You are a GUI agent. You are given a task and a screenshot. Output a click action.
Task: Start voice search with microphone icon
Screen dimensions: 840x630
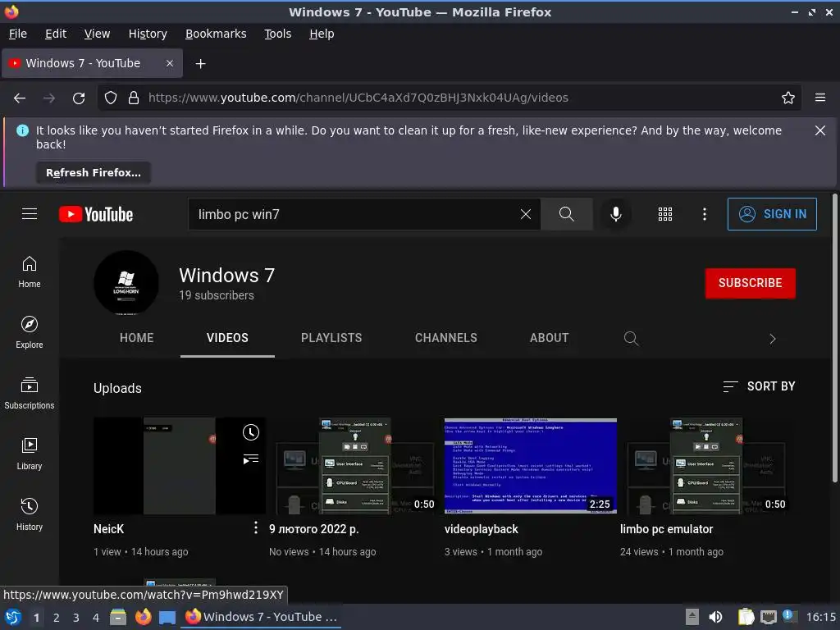click(616, 214)
